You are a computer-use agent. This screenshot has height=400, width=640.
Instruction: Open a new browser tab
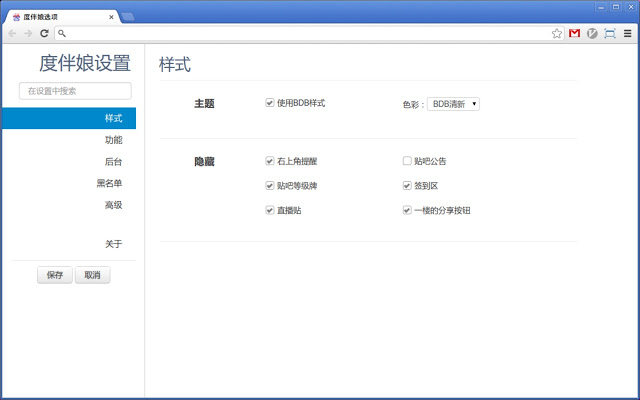[128, 17]
